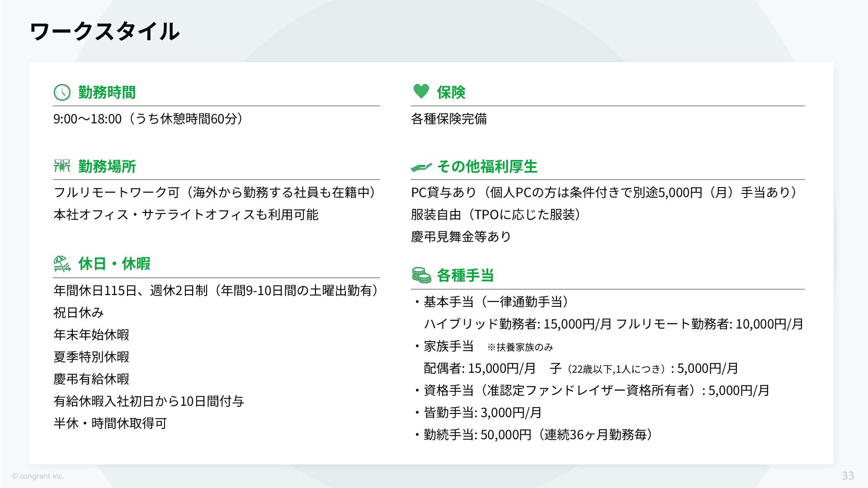Select the heading 保険

point(451,92)
